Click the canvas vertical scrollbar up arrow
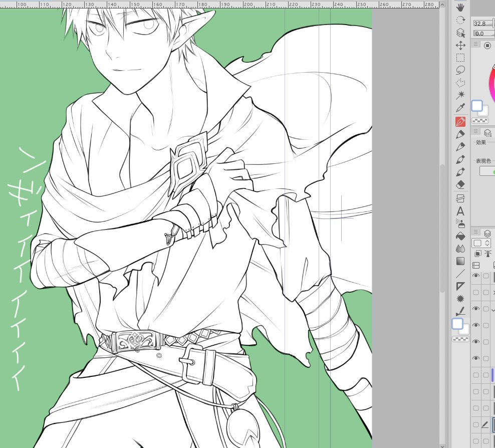This screenshot has height=448, width=495. coord(442,5)
